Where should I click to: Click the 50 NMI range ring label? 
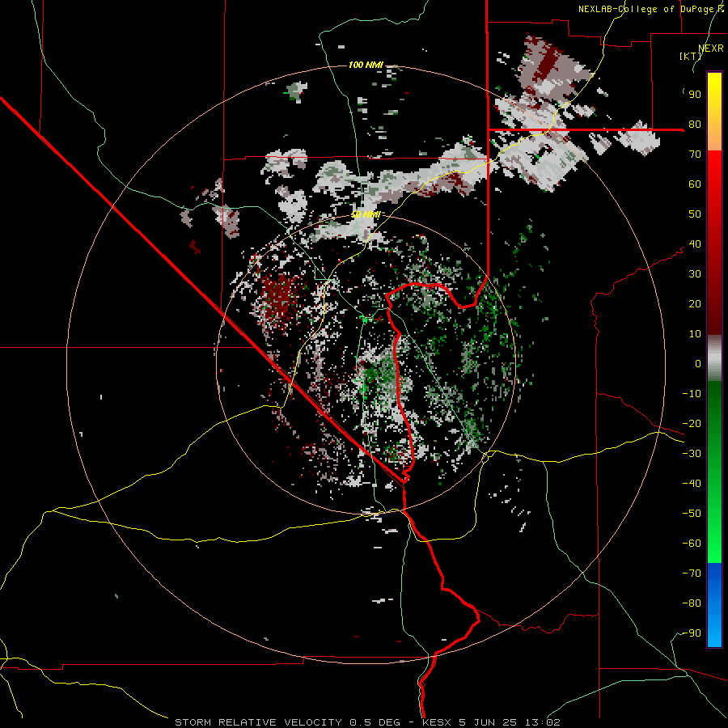pos(366,214)
